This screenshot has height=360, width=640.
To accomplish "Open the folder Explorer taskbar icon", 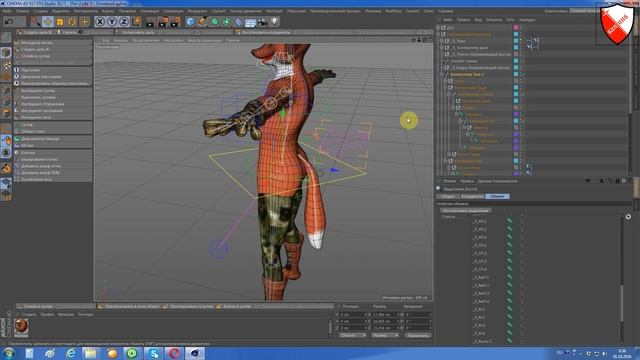I will (91, 353).
